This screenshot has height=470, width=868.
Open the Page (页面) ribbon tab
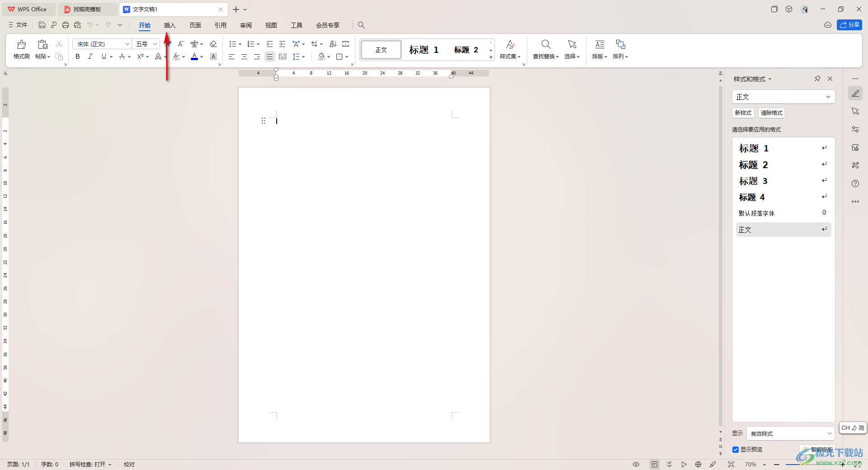pos(195,25)
